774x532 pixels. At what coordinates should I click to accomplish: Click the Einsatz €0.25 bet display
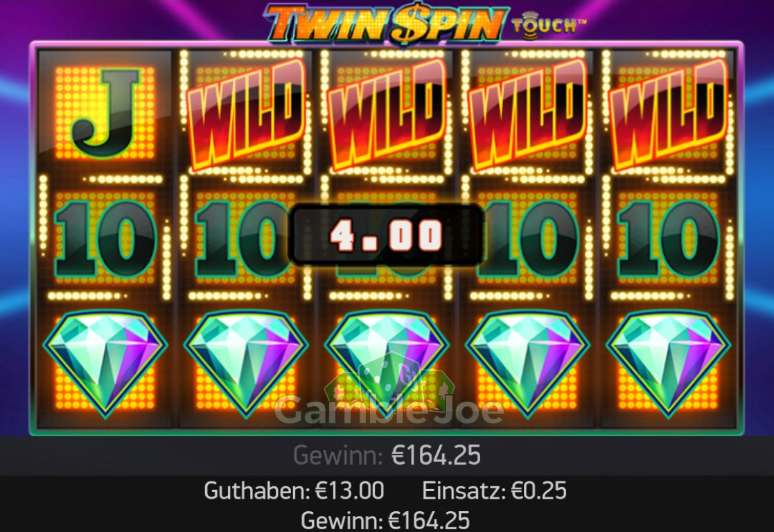[494, 490]
